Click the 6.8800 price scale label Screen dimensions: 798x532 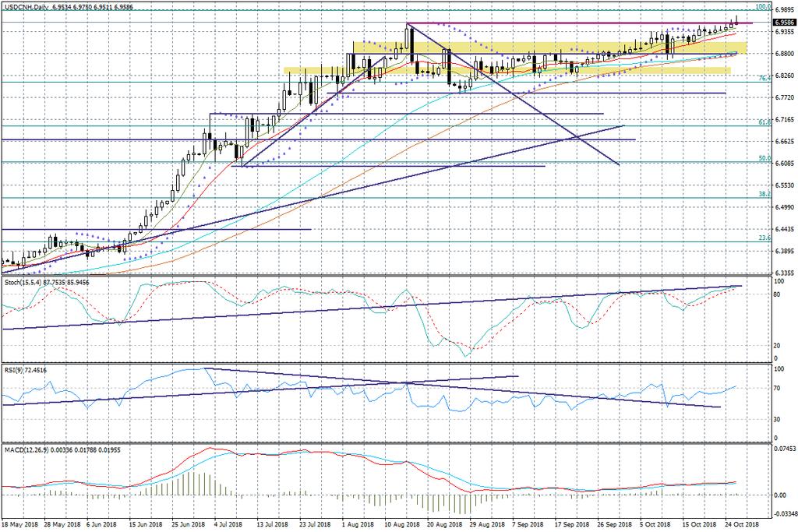click(x=784, y=54)
